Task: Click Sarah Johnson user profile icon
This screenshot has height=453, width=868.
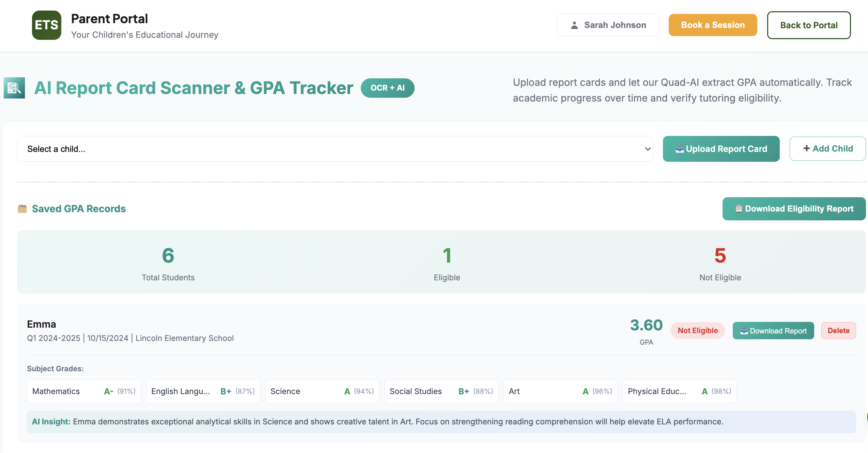Action: click(574, 25)
